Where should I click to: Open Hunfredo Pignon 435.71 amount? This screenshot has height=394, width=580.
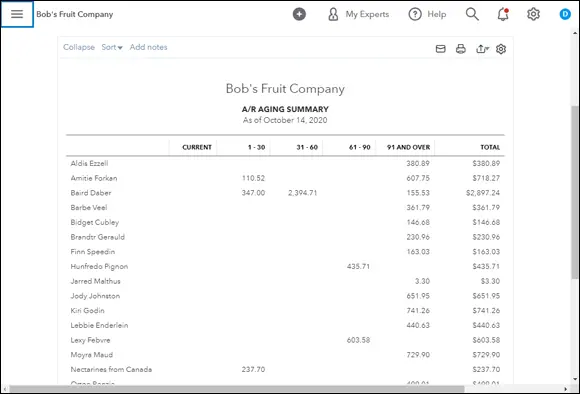pos(358,267)
